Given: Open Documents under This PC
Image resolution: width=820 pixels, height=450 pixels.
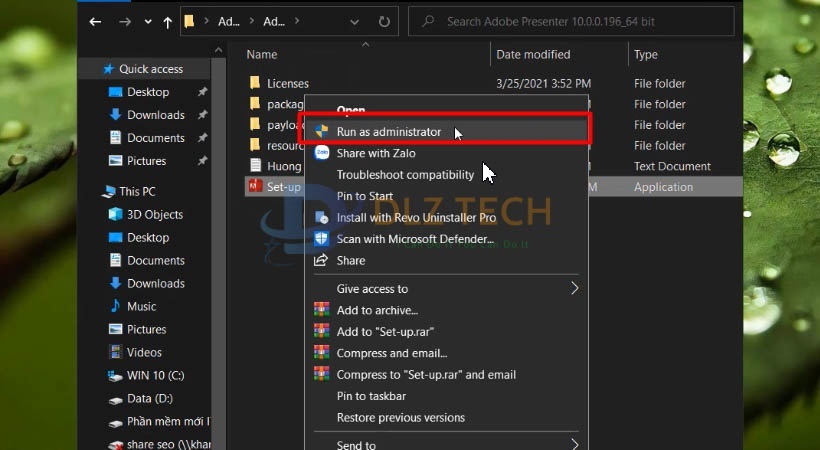Looking at the screenshot, I should click(x=156, y=261).
